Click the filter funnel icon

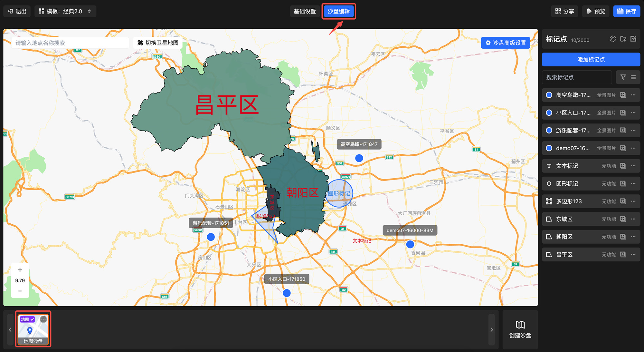point(623,77)
